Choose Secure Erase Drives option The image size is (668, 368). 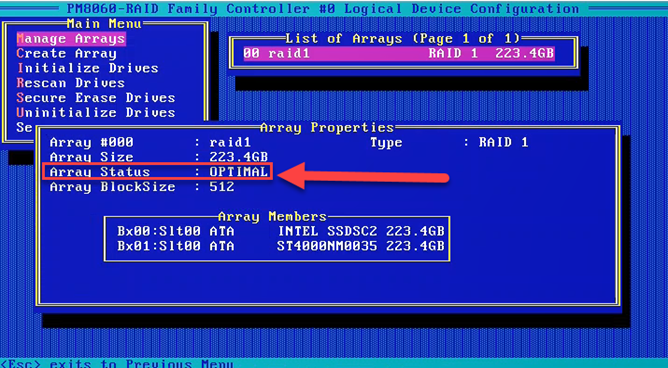click(96, 98)
